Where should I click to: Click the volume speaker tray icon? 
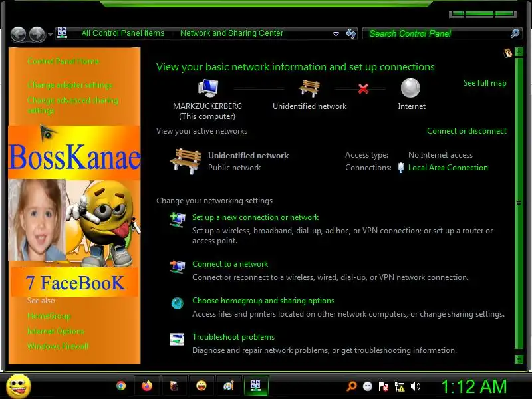click(x=415, y=386)
